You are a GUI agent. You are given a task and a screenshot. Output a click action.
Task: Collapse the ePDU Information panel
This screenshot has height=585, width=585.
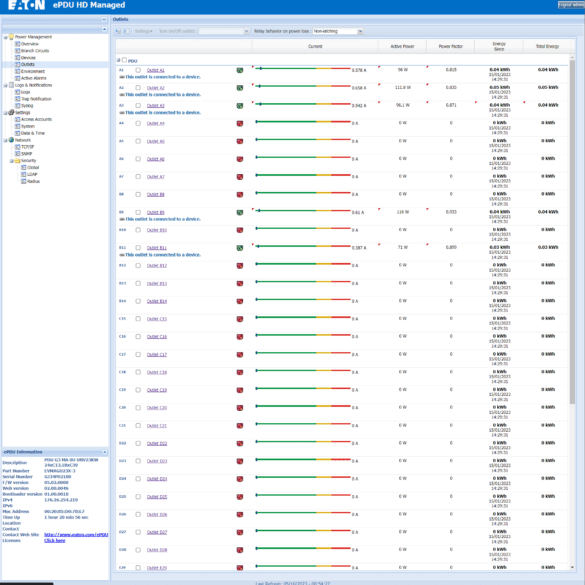(104, 452)
